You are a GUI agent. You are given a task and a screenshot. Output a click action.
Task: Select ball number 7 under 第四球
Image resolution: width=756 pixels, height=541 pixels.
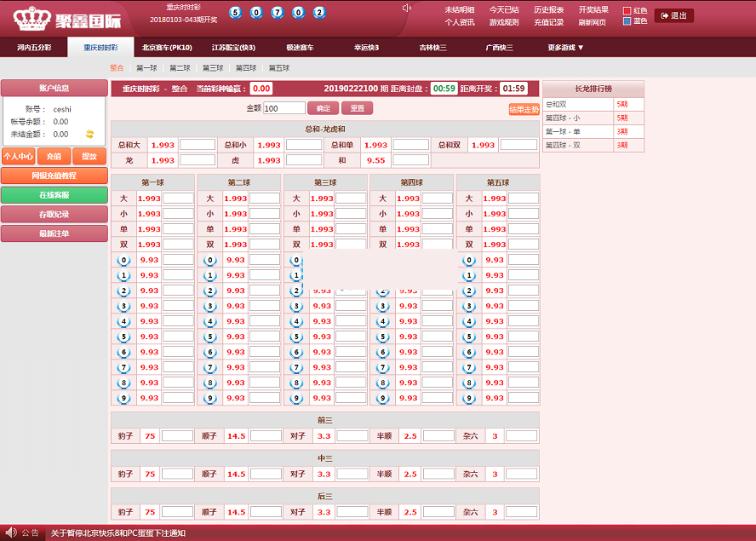pos(383,367)
